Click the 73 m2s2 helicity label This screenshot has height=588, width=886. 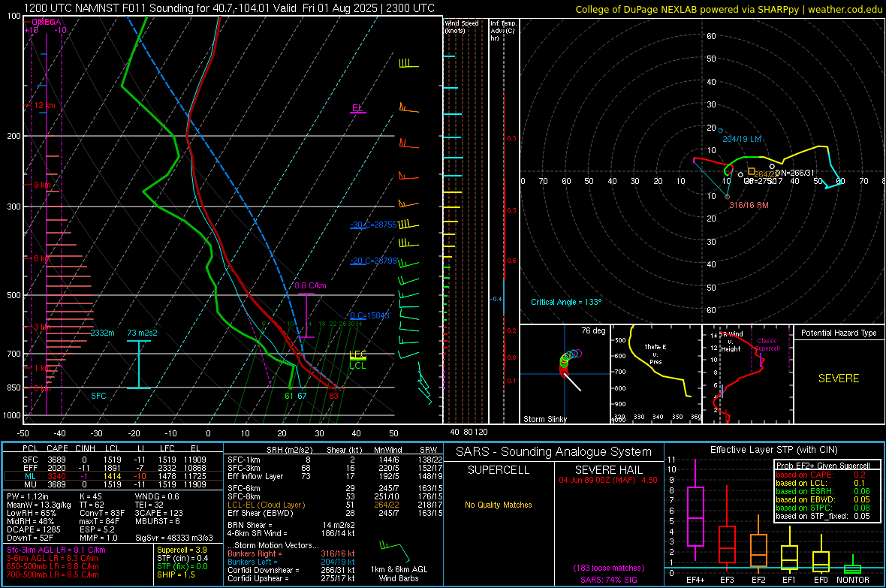pos(142,333)
